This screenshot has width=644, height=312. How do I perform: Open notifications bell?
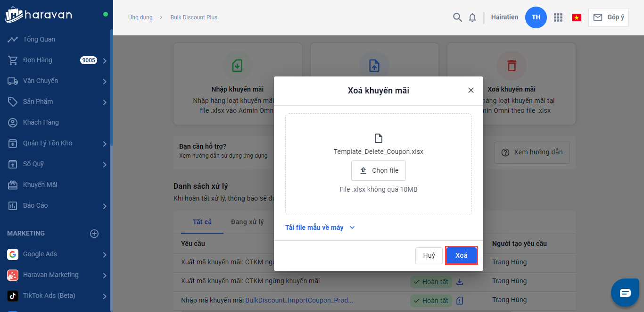point(472,17)
